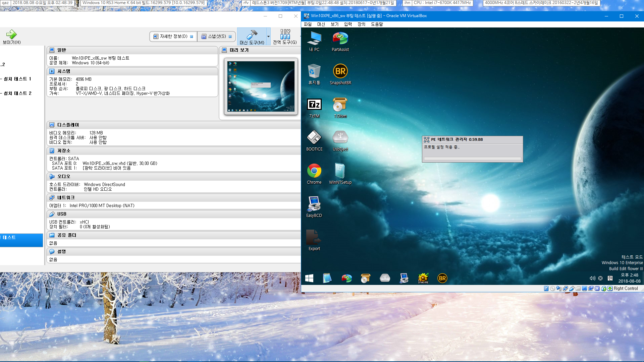Click the clock showing 오후 2:48 in VM

(x=629, y=275)
